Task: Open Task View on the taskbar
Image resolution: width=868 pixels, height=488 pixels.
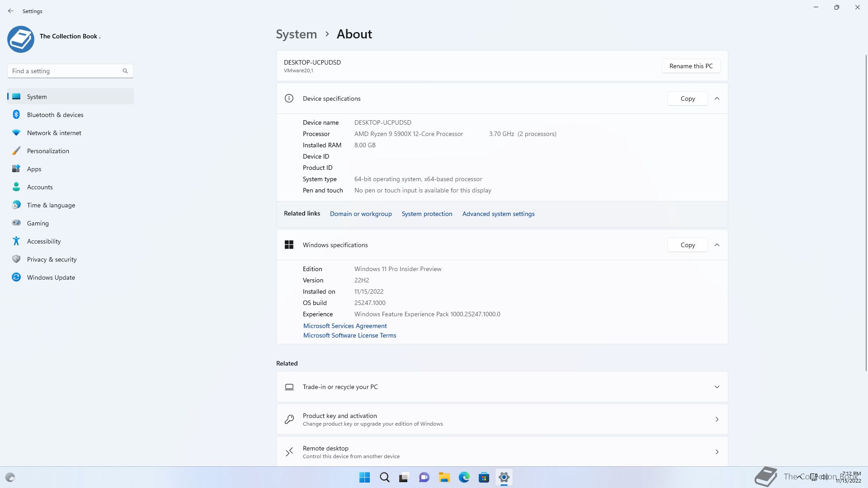Action: [x=404, y=478]
